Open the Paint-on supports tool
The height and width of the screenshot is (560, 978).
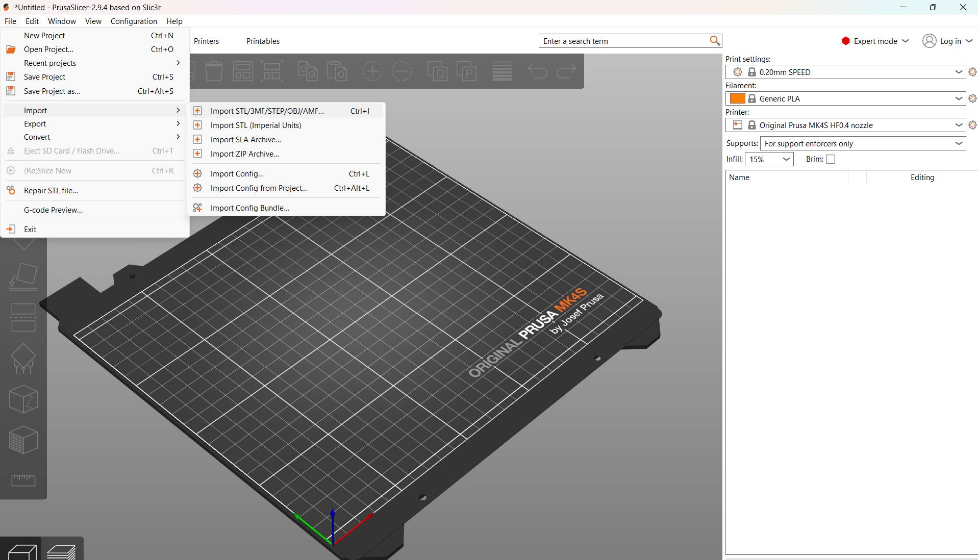tap(23, 358)
